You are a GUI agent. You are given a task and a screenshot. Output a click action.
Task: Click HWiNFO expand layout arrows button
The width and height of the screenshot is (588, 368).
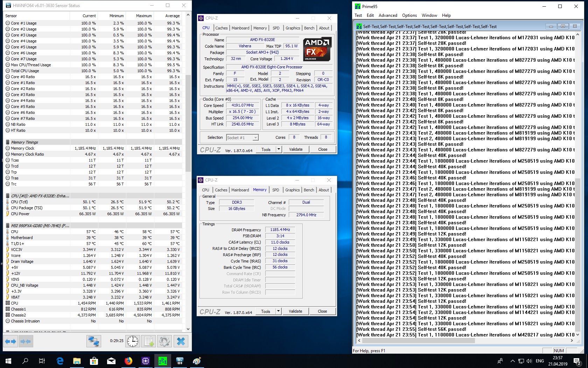(10, 341)
